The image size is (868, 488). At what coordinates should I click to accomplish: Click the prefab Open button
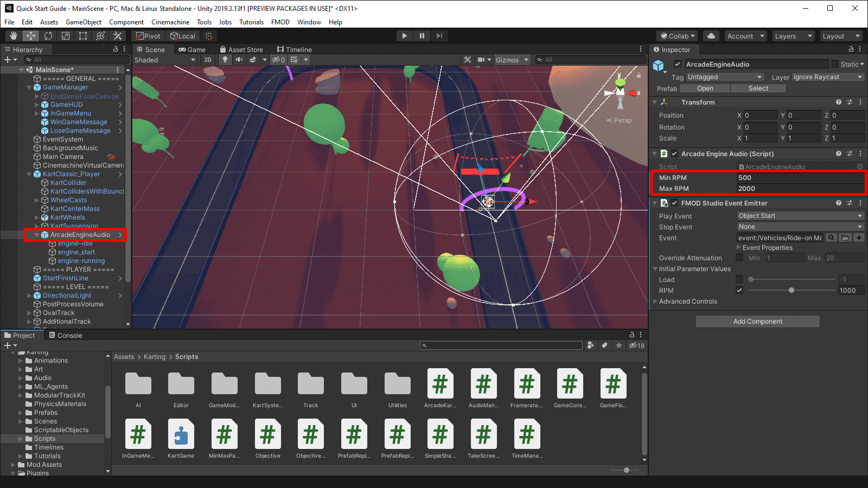click(705, 88)
